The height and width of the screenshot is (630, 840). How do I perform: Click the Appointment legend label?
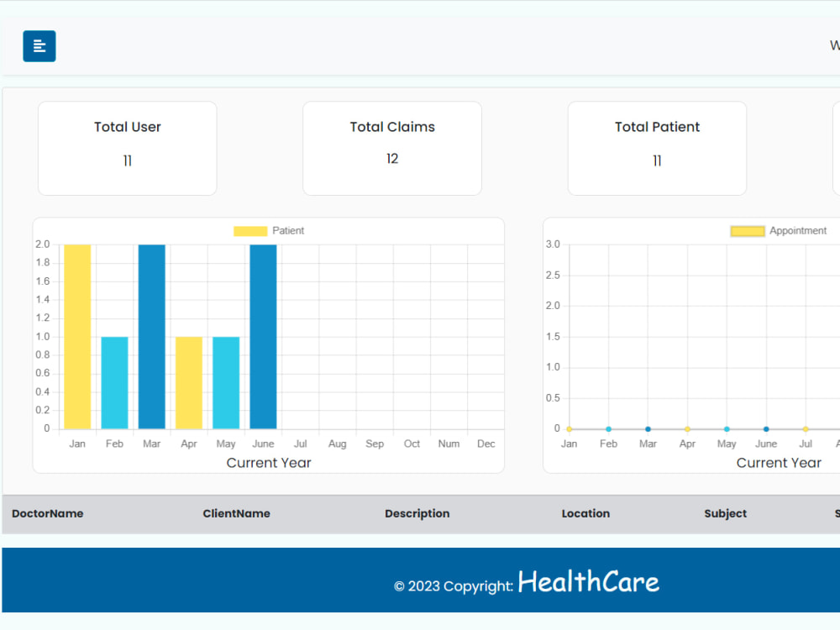(x=798, y=231)
